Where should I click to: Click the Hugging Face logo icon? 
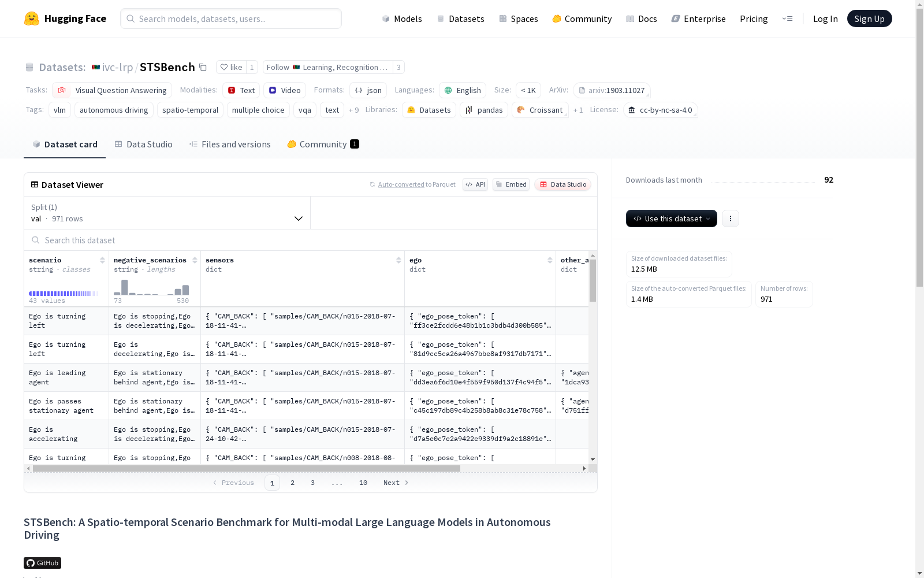(32, 18)
